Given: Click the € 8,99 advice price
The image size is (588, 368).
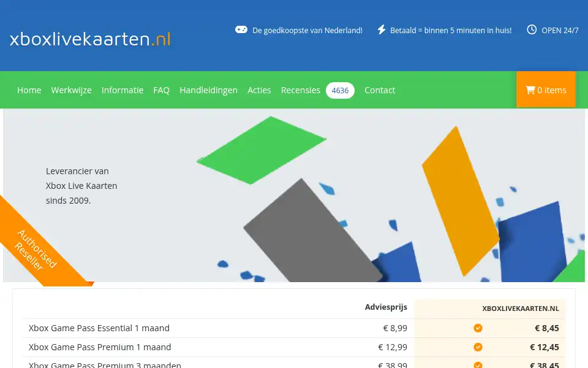Looking at the screenshot, I should [x=395, y=328].
